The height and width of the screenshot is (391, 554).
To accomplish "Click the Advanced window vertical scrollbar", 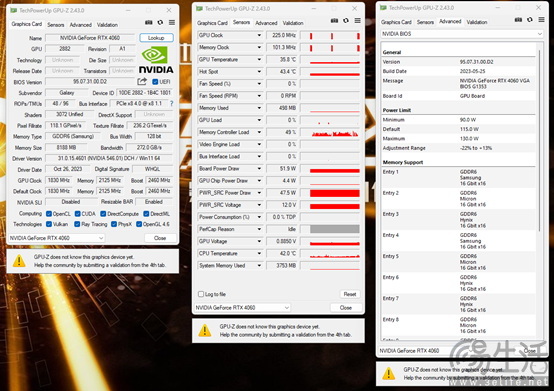I will [x=540, y=141].
